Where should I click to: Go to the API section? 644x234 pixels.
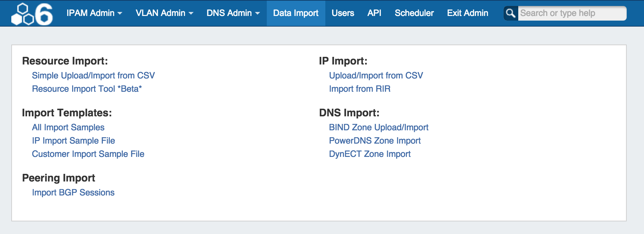(374, 13)
